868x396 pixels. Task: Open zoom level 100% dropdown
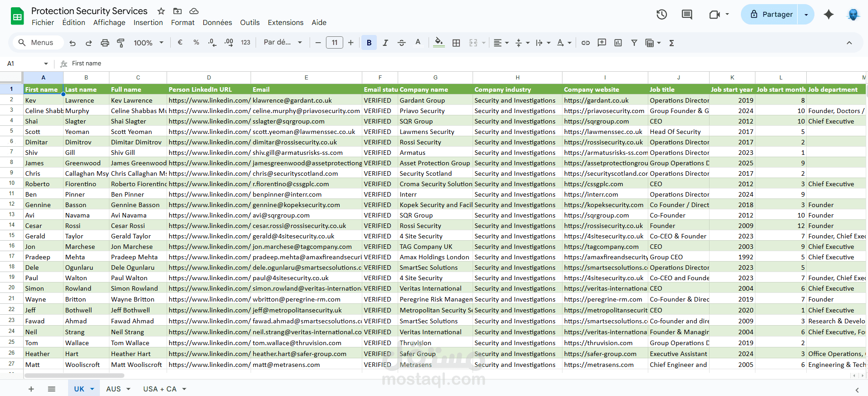[x=148, y=43]
